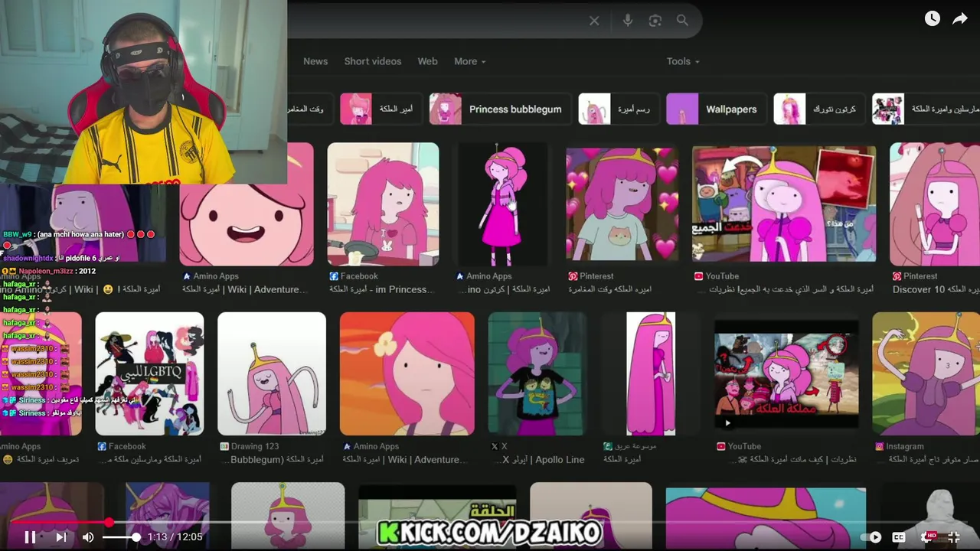This screenshot has height=551, width=980.
Task: Open the video settings gear with HD badge
Action: pyautogui.click(x=928, y=537)
